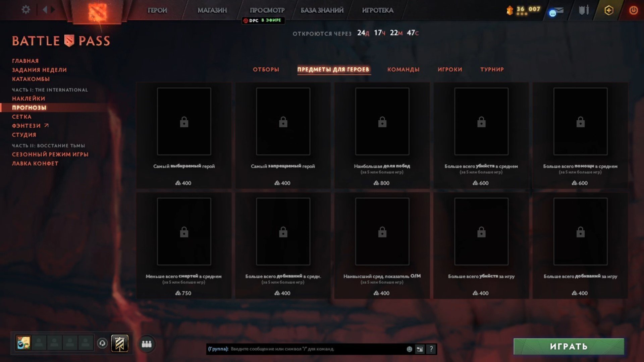
Task: Open the МАГАЗИН menu
Action: [212, 10]
